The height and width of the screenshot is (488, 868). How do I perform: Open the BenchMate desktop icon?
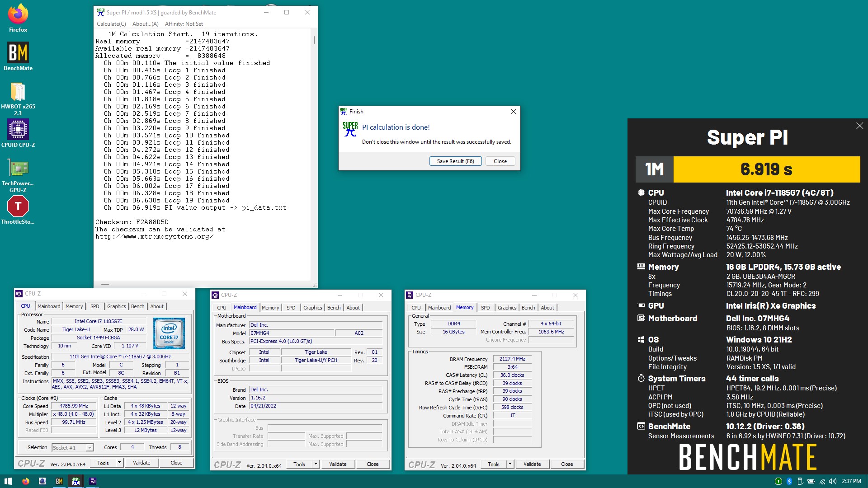click(18, 56)
